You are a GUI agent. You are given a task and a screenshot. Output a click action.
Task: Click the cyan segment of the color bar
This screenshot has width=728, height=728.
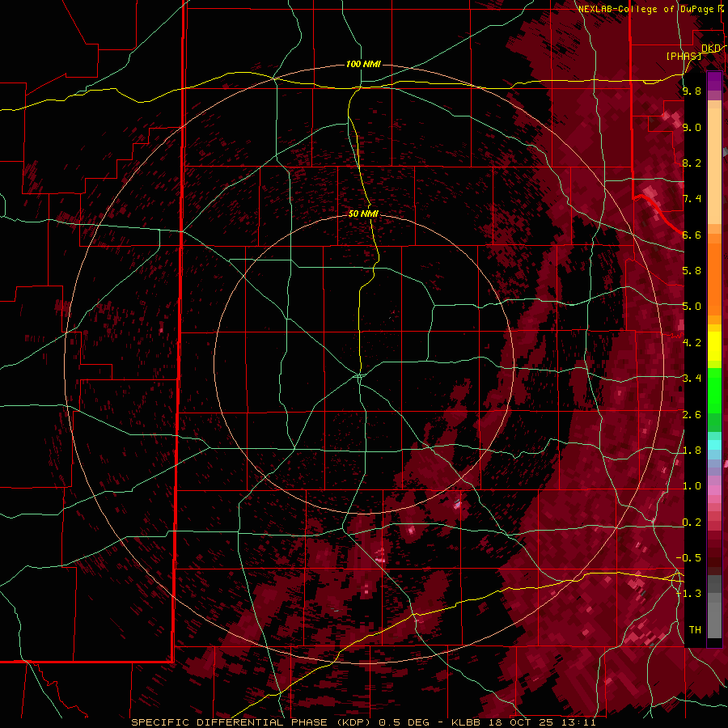coord(714,444)
